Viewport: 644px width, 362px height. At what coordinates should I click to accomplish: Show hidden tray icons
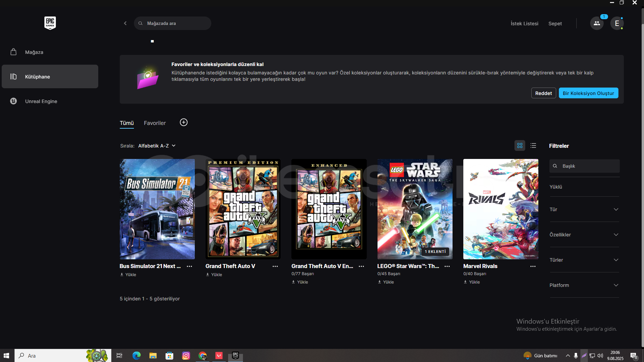(x=568, y=356)
